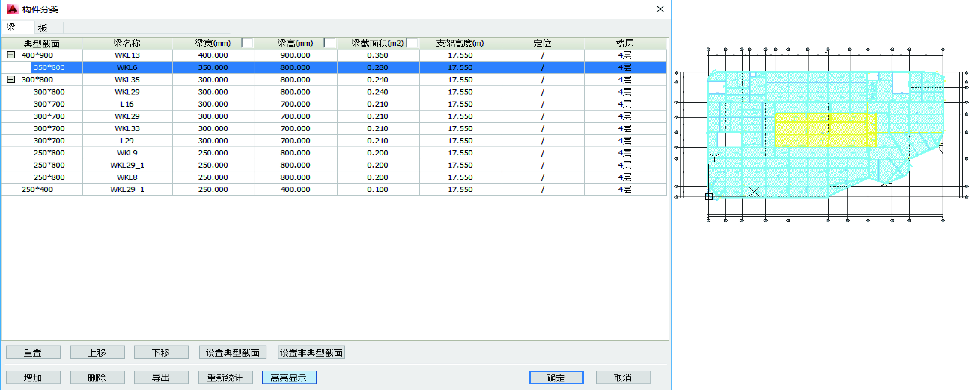Click the 0.100 section area cell
The width and height of the screenshot is (980, 390).
pyautogui.click(x=378, y=189)
